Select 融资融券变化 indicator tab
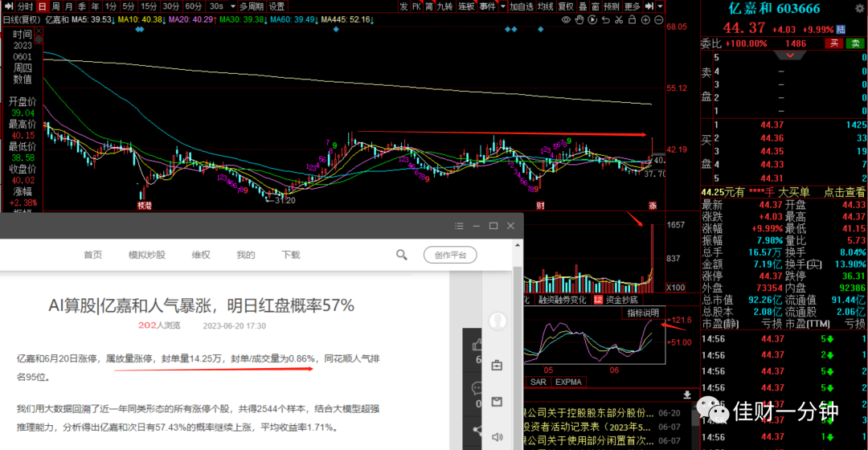Screen dimensions: 868x450 click(562, 300)
